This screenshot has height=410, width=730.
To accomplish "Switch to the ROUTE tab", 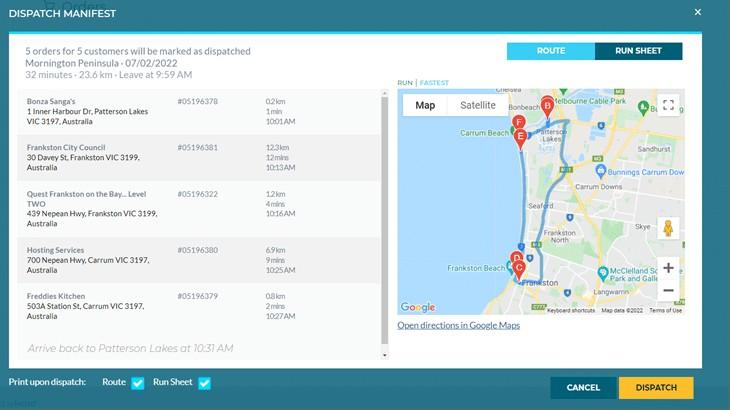I will click(x=551, y=51).
